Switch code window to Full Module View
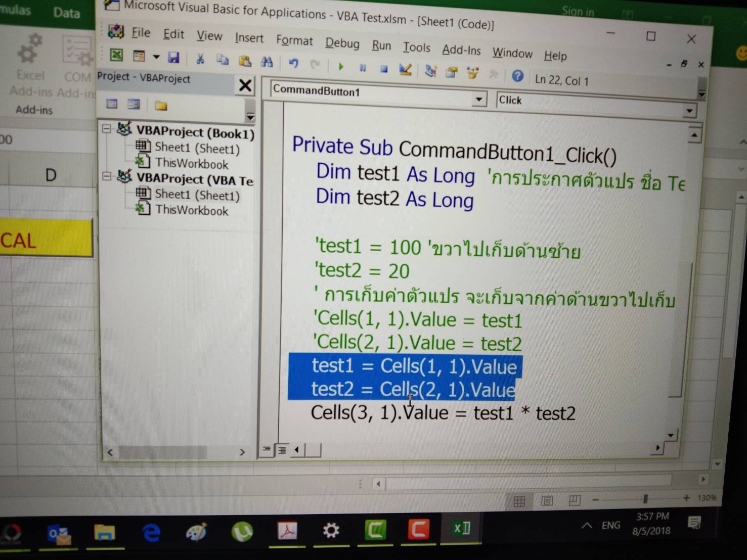 (x=282, y=449)
